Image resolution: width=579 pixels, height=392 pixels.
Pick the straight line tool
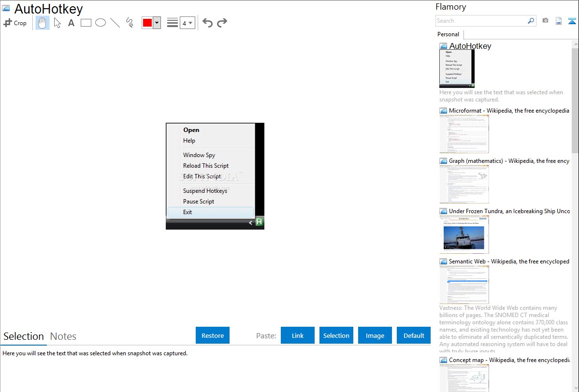(x=115, y=23)
